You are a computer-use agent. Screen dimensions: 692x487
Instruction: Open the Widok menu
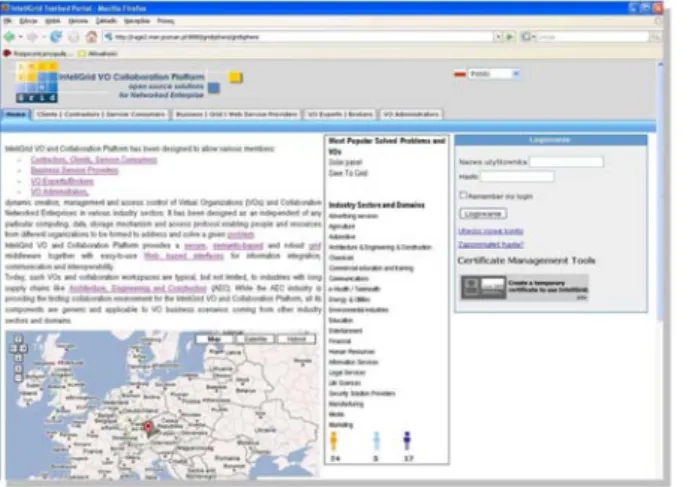click(53, 21)
